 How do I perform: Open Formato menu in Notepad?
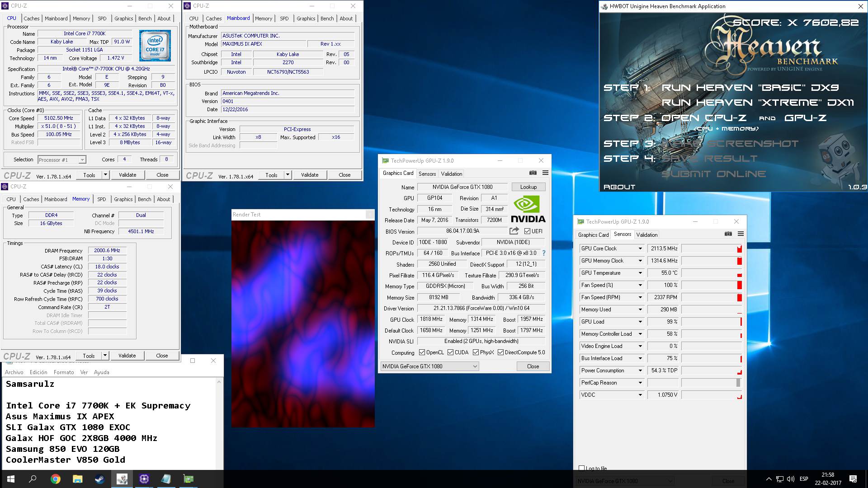64,372
